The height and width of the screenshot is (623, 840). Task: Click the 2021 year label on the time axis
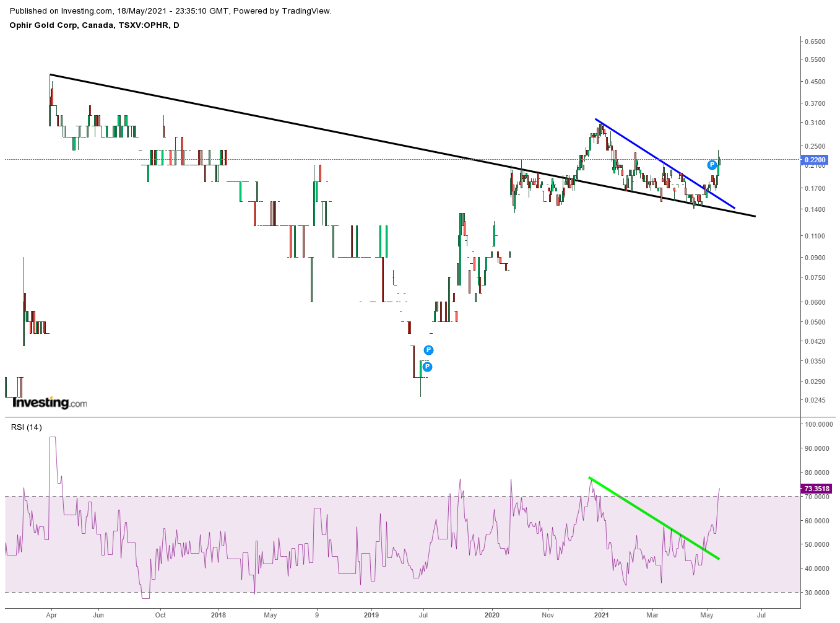(602, 615)
